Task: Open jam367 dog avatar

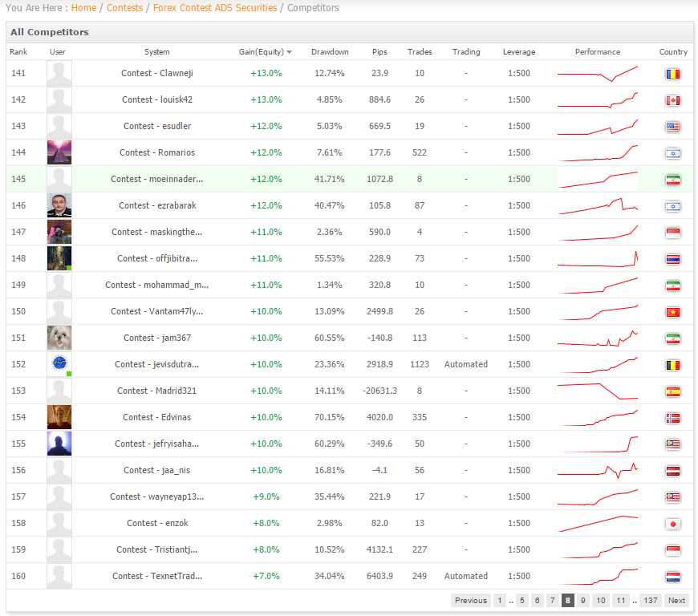Action: point(59,338)
